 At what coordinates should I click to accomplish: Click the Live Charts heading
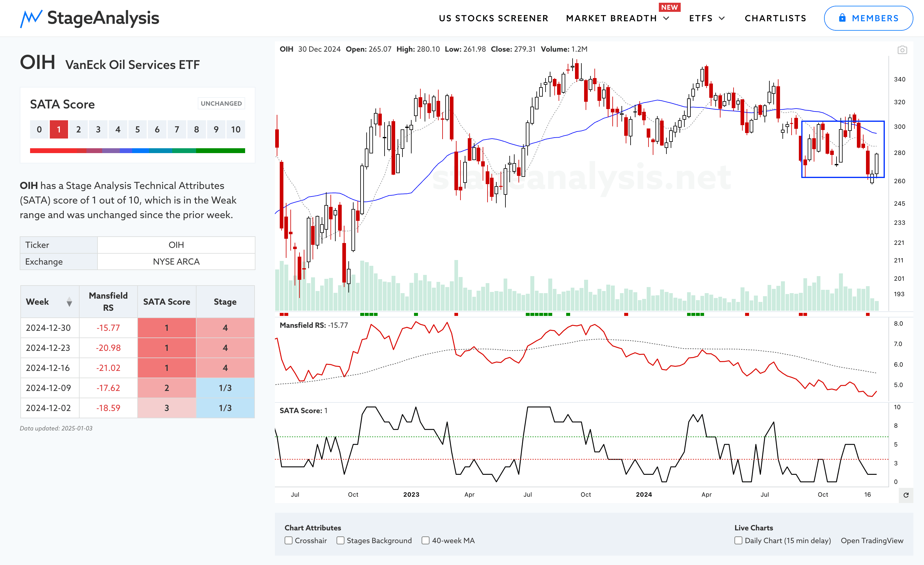(x=754, y=528)
